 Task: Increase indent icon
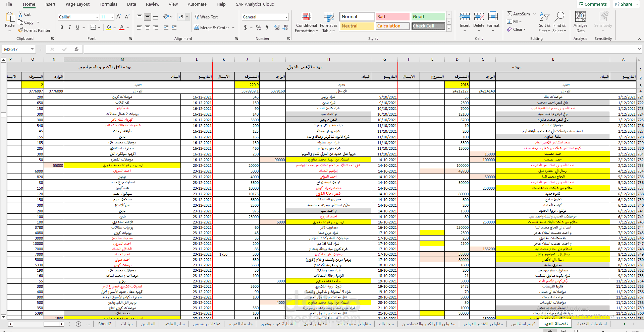[174, 27]
